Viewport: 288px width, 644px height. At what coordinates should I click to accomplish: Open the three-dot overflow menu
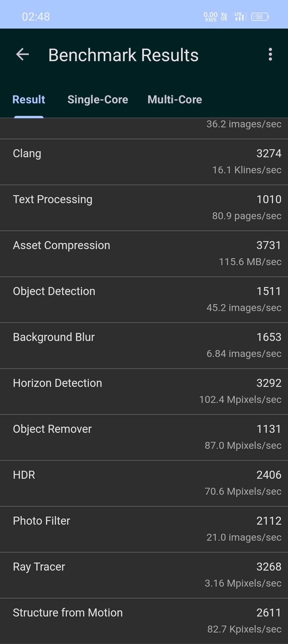tap(270, 54)
